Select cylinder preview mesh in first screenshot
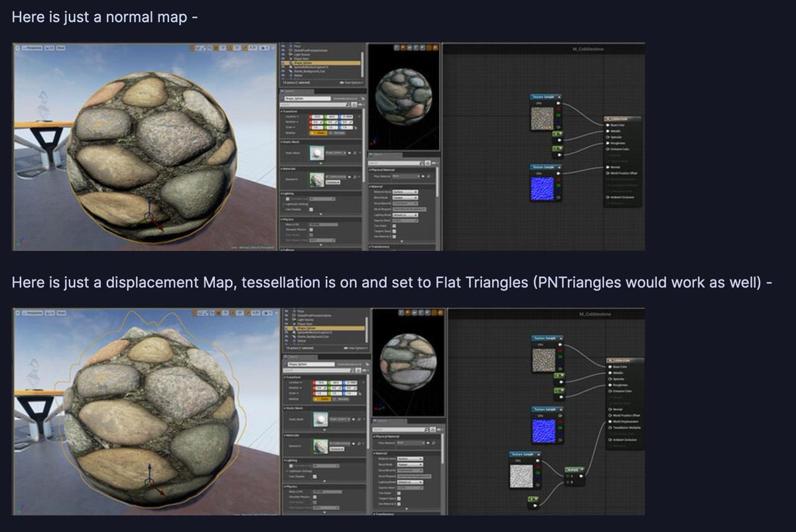Screen dimensions: 796x532 (397, 48)
